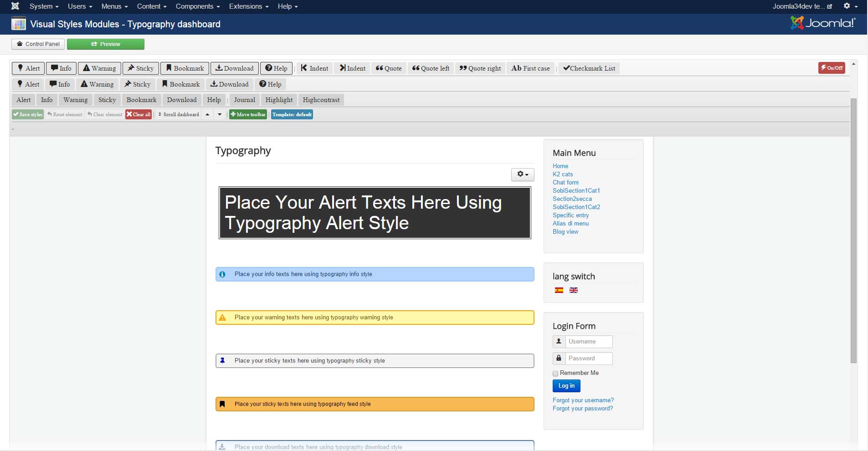The width and height of the screenshot is (868, 451).
Task: Click the Control Panel button
Action: pos(38,44)
